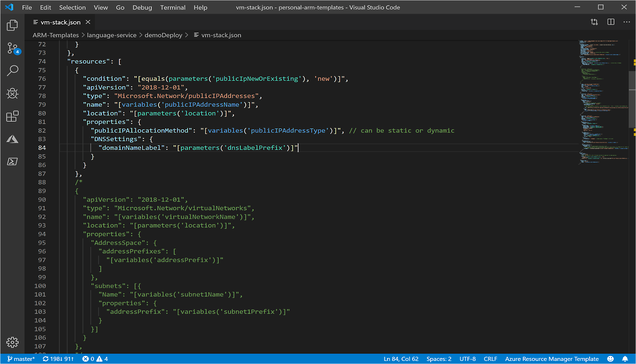The image size is (636, 364).
Task: Open the Debug view with bug icon
Action: [x=12, y=93]
